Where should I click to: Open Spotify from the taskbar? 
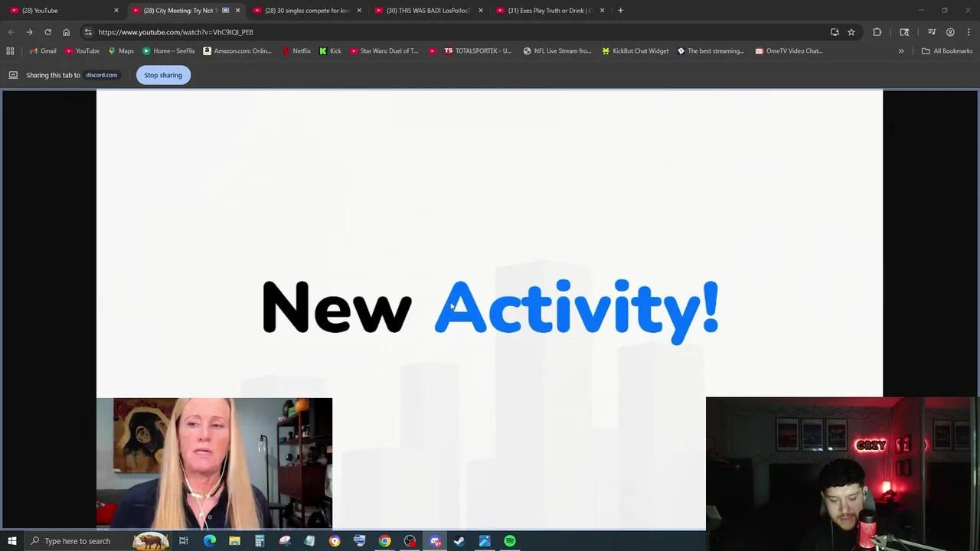pyautogui.click(x=510, y=541)
